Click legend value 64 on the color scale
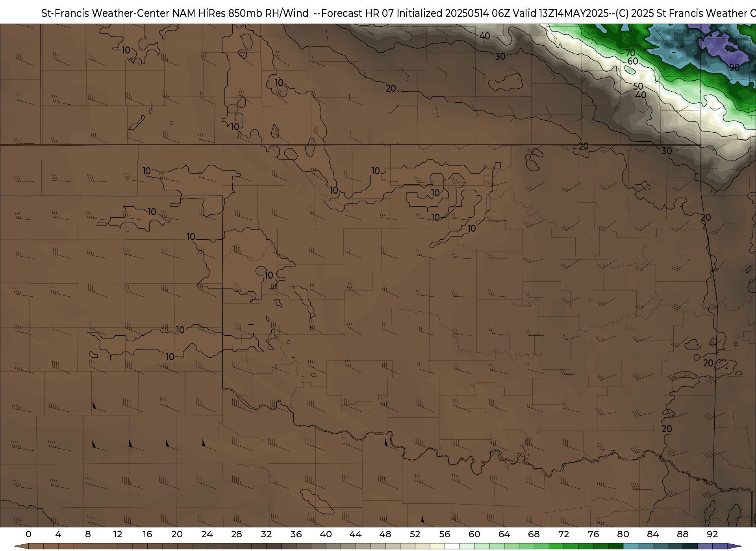 click(x=504, y=534)
